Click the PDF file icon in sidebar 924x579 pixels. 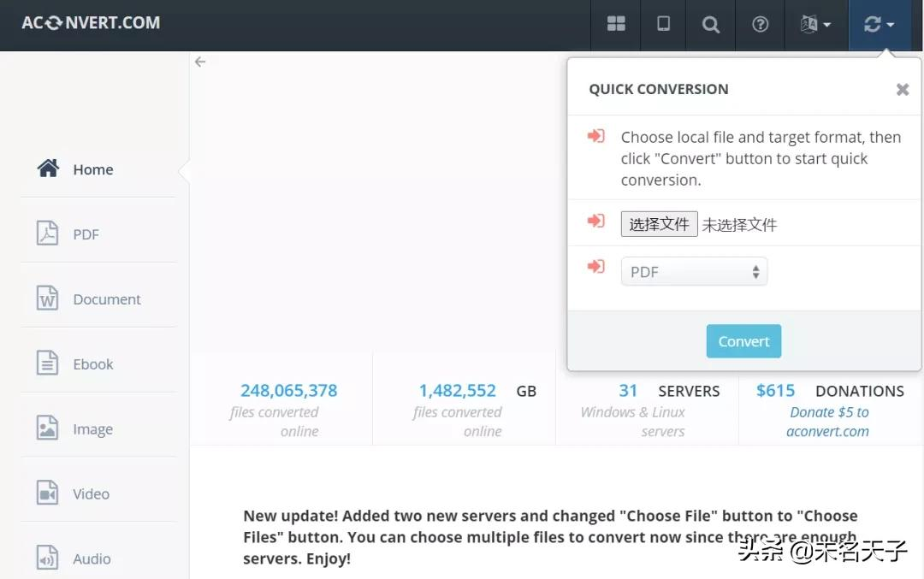pos(47,233)
